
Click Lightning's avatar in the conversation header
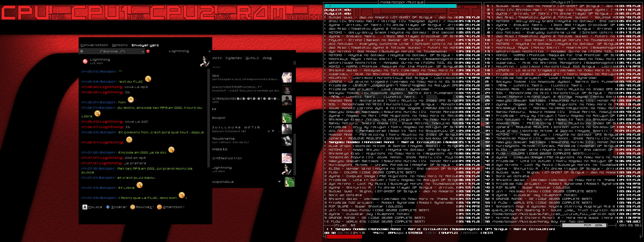(205, 61)
